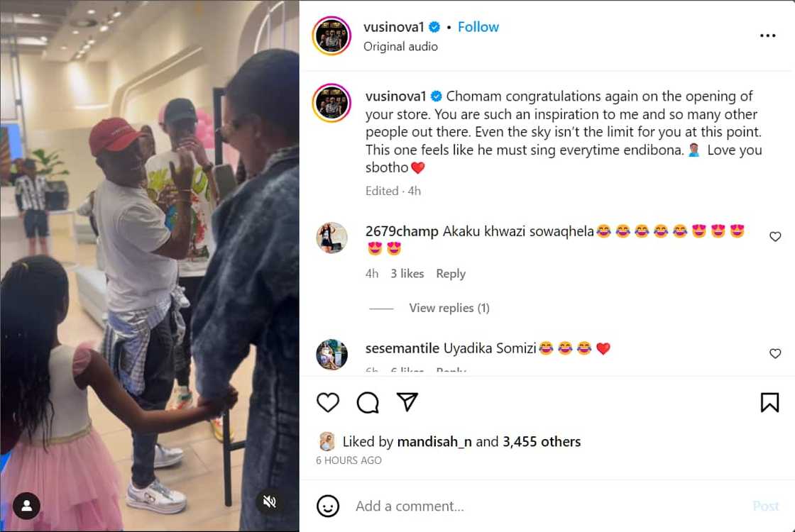Expand View replies (1) thread

tap(449, 308)
